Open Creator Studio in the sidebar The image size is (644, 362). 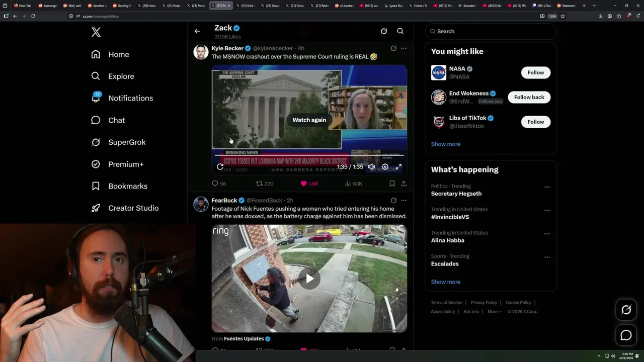(125, 208)
